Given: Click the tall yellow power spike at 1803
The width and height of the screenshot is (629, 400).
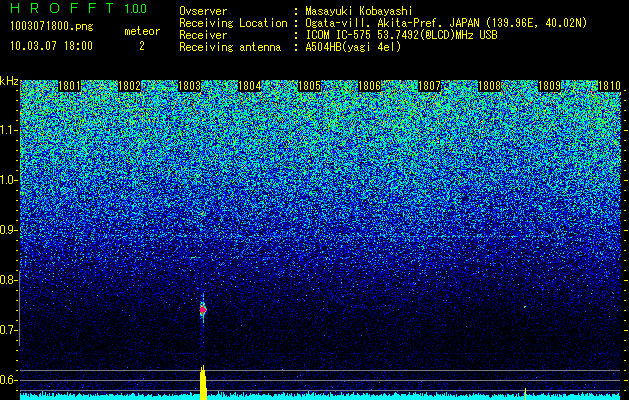Looking at the screenshot, I should pyautogui.click(x=203, y=382).
